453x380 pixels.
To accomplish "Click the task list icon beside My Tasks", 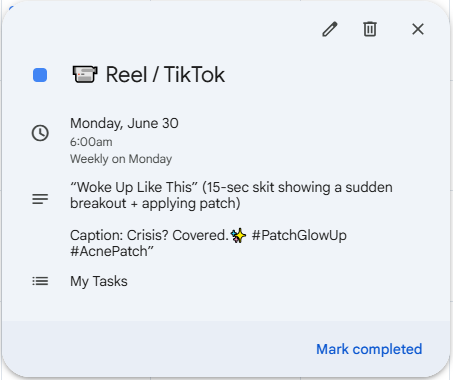I will click(x=40, y=281).
